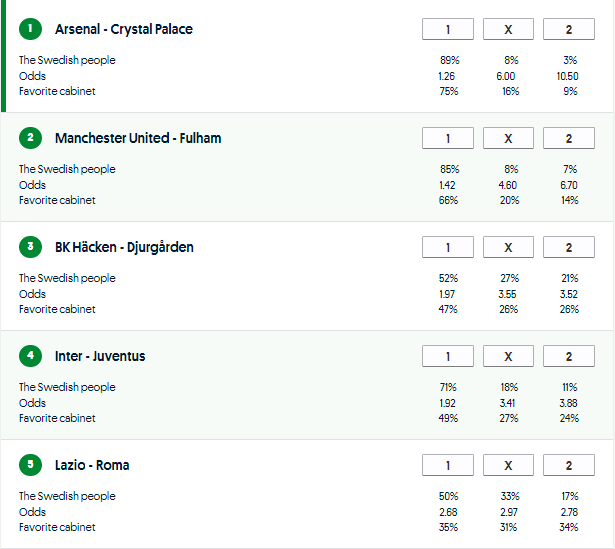The width and height of the screenshot is (615, 549).
Task: Pick away win for Arsenal - Crystal Palace
Action: click(568, 29)
